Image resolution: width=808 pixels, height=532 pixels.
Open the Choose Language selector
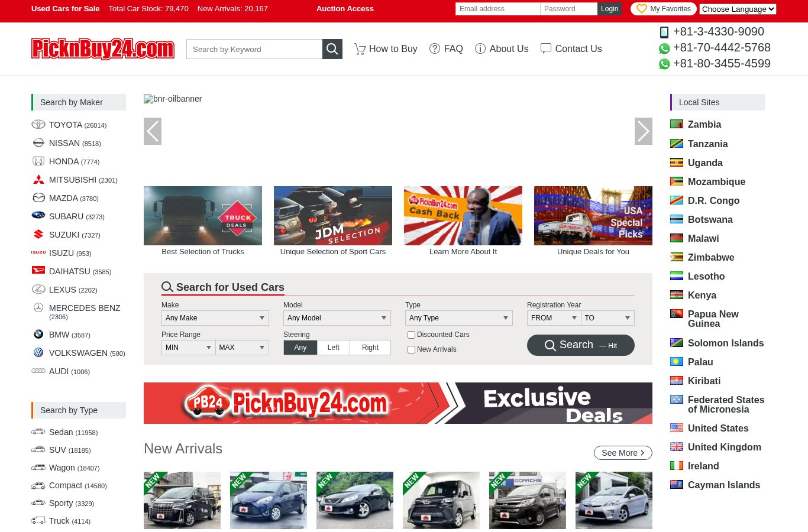(x=738, y=9)
